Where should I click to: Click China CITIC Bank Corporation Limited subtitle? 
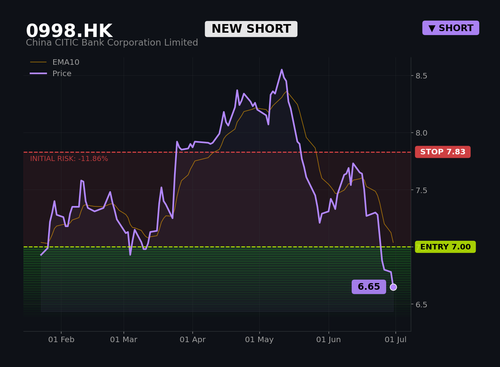[112, 43]
